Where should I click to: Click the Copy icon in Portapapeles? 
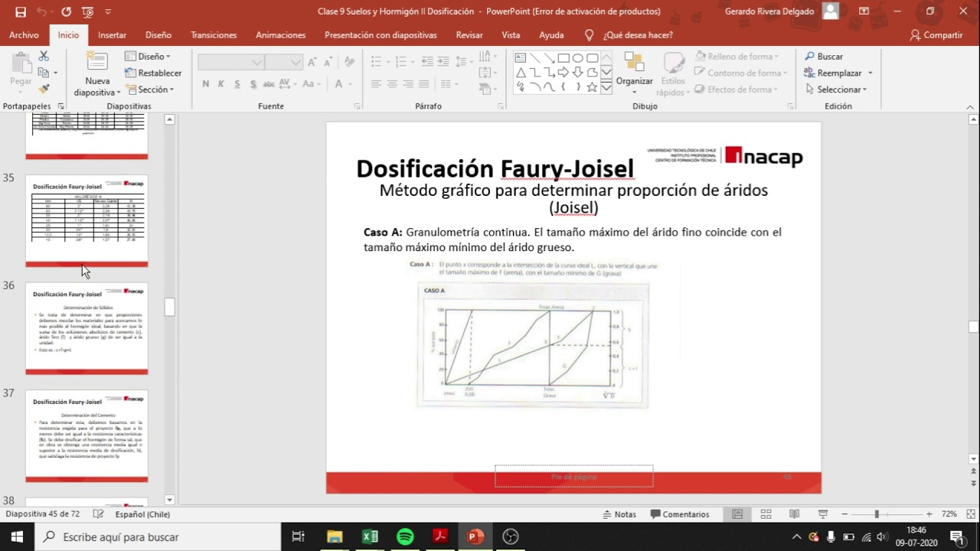point(44,73)
